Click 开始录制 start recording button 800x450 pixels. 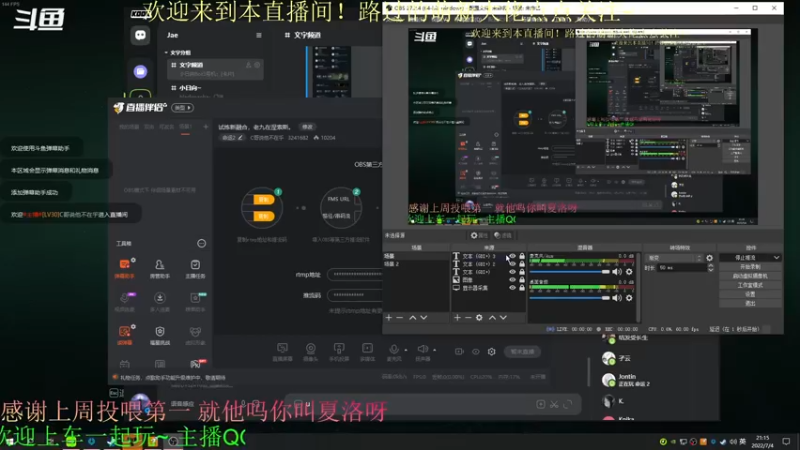point(750,267)
